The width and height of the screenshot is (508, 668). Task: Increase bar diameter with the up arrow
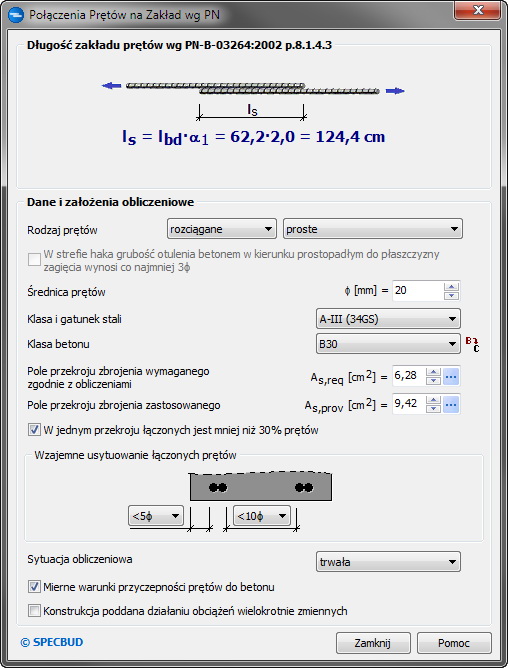pyautogui.click(x=451, y=287)
